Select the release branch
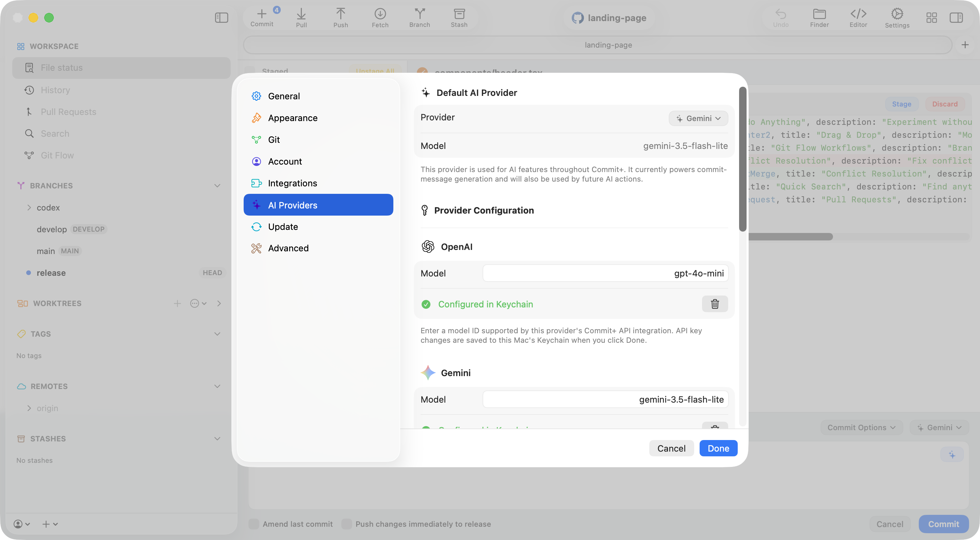This screenshot has width=980, height=540. pos(51,273)
